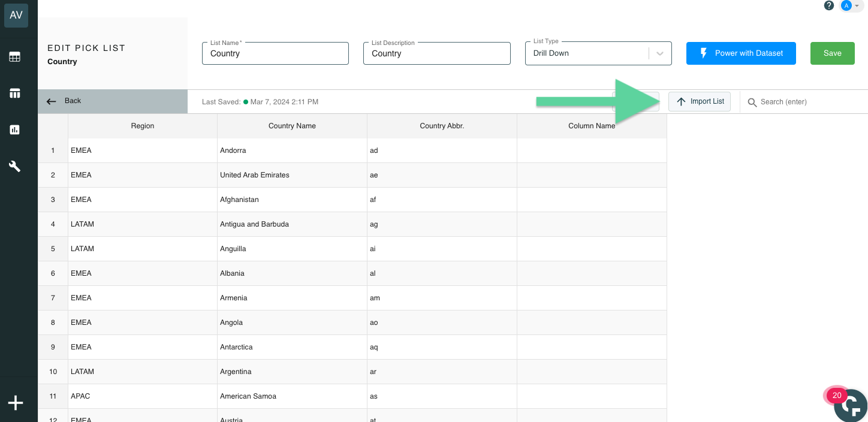The width and height of the screenshot is (868, 422).
Task: Open the account avatar dropdown menu
Action: click(x=851, y=5)
